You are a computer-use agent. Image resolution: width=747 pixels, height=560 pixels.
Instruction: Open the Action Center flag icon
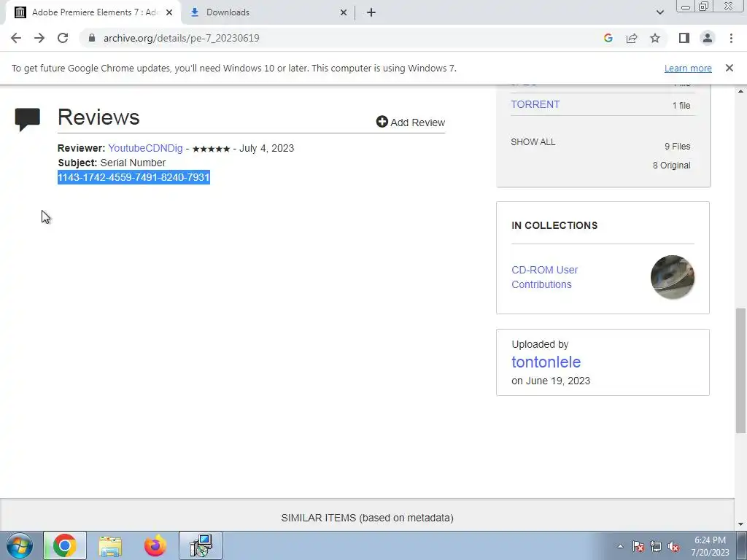pyautogui.click(x=638, y=546)
